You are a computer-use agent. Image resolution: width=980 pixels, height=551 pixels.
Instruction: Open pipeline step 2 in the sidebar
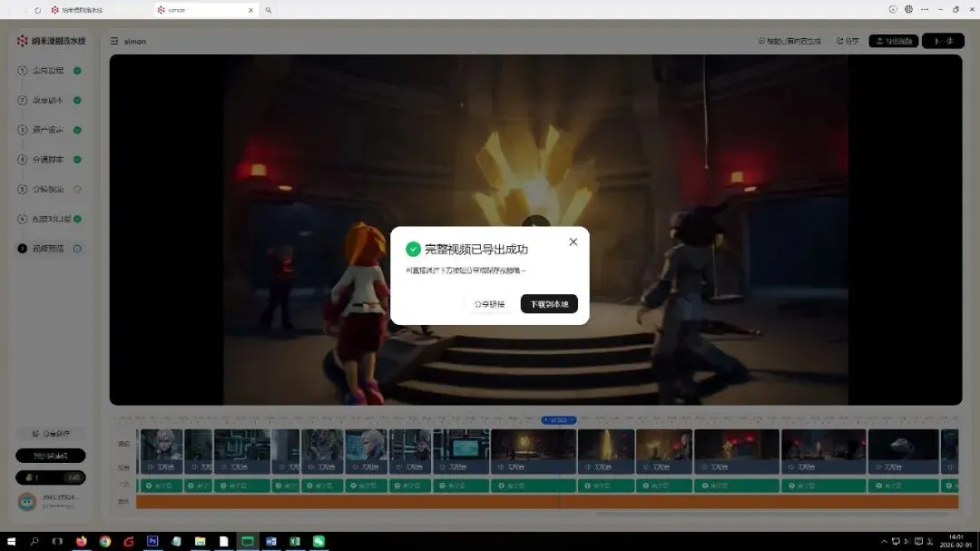48,100
